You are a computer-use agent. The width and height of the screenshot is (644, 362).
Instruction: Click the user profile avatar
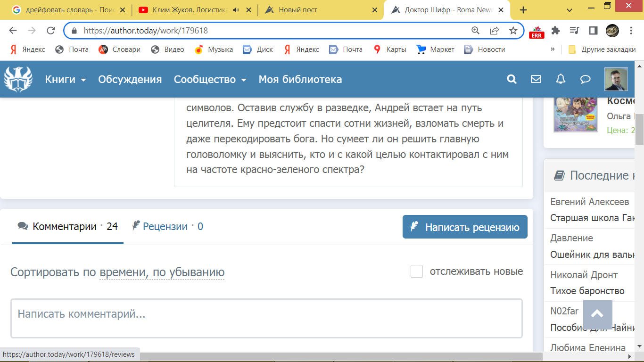[616, 79]
